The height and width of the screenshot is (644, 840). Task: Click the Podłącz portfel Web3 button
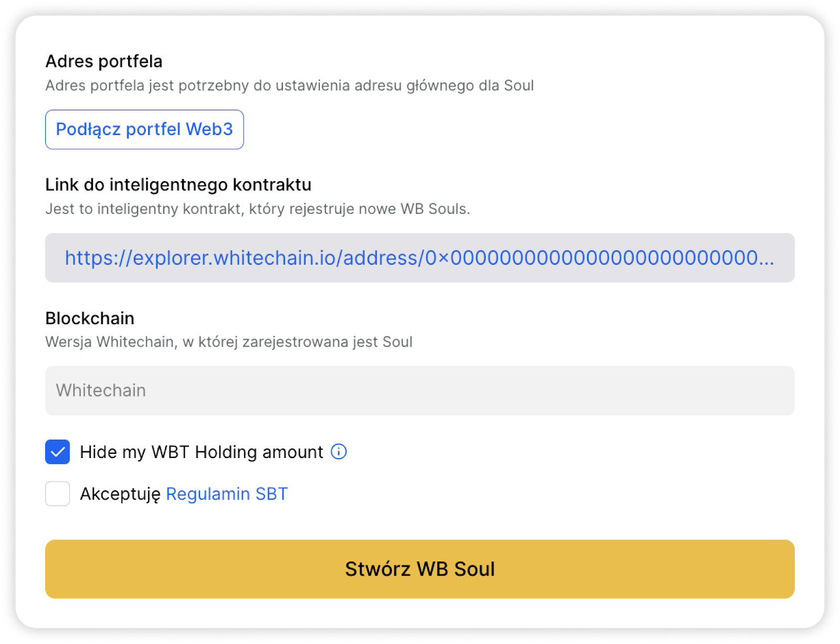point(144,129)
